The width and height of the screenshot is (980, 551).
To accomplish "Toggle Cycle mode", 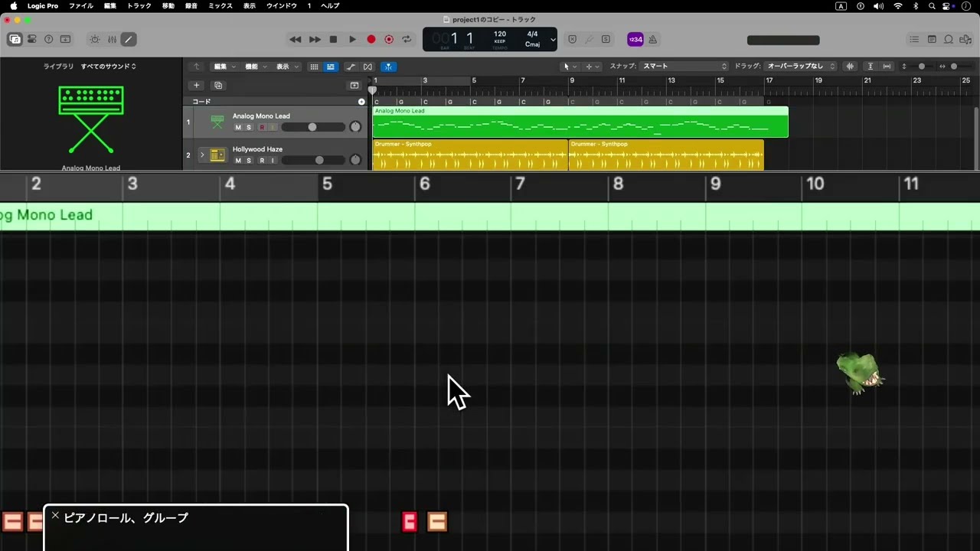I will tap(407, 39).
